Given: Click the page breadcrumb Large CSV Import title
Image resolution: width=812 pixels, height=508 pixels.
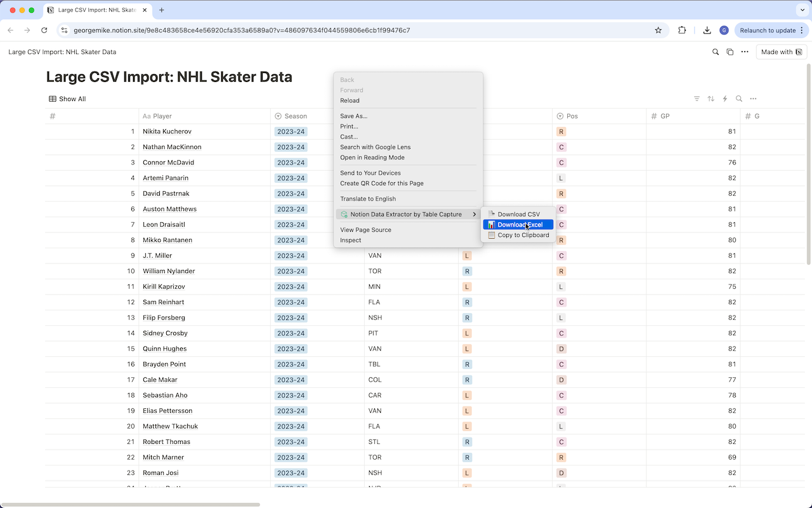Looking at the screenshot, I should click(62, 52).
